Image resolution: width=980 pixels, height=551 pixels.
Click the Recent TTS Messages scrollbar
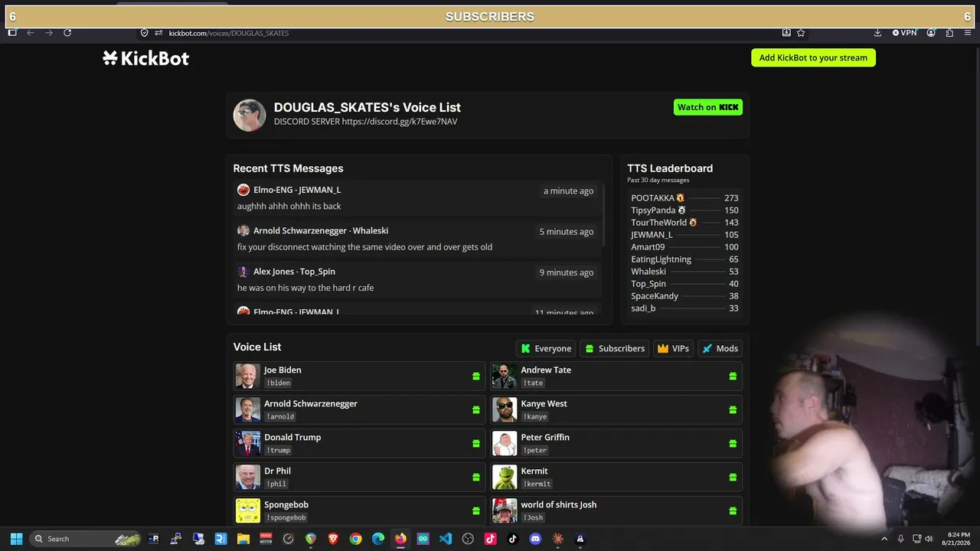[x=605, y=214]
